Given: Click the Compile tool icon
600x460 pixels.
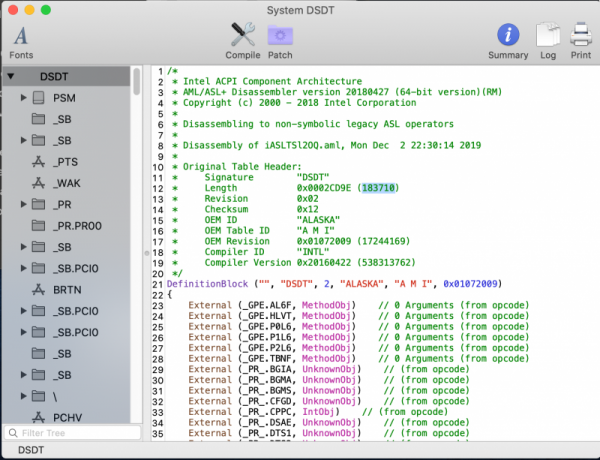Looking at the screenshot, I should coord(242,38).
